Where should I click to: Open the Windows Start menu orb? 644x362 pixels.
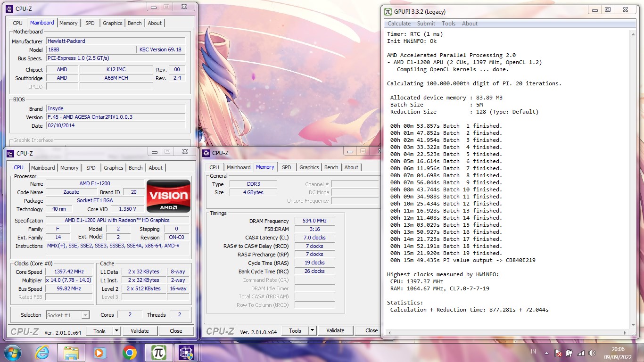pyautogui.click(x=12, y=352)
